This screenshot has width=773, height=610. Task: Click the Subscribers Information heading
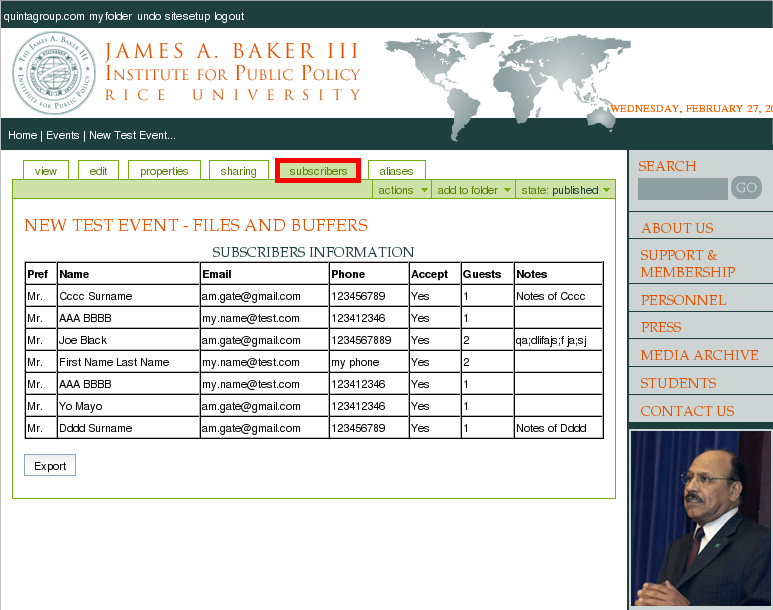pos(313,252)
